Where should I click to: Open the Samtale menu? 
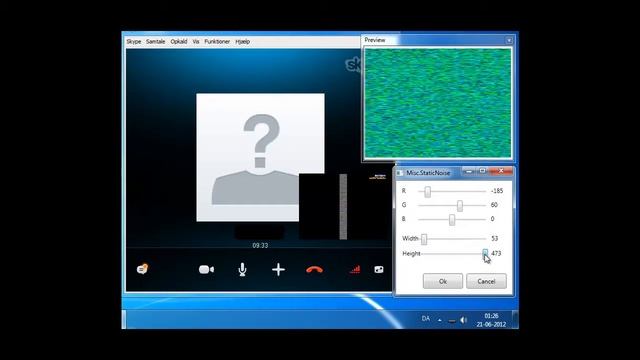coord(156,42)
